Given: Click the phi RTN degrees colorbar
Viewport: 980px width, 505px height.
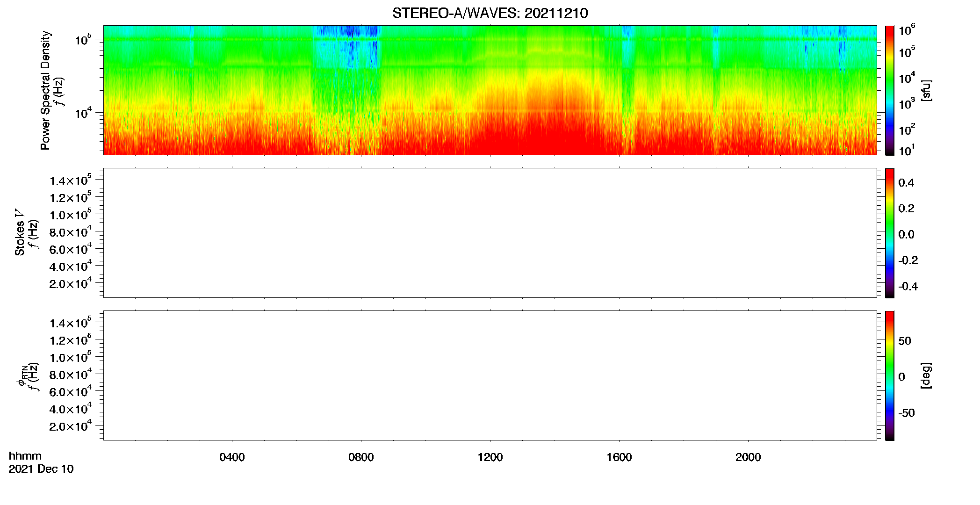Looking at the screenshot, I should (889, 375).
